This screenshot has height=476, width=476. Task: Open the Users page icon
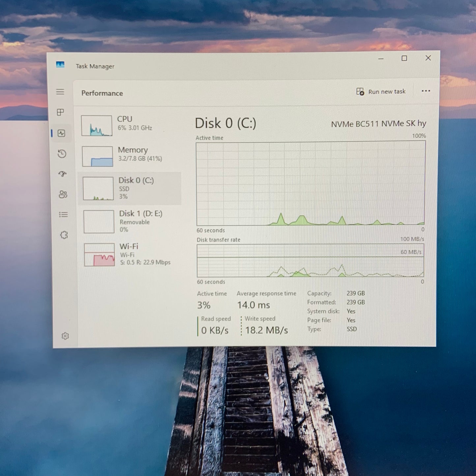pyautogui.click(x=63, y=195)
